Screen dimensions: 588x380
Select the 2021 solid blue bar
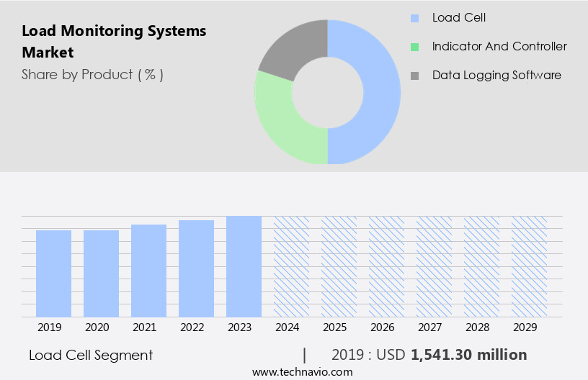[x=149, y=271]
